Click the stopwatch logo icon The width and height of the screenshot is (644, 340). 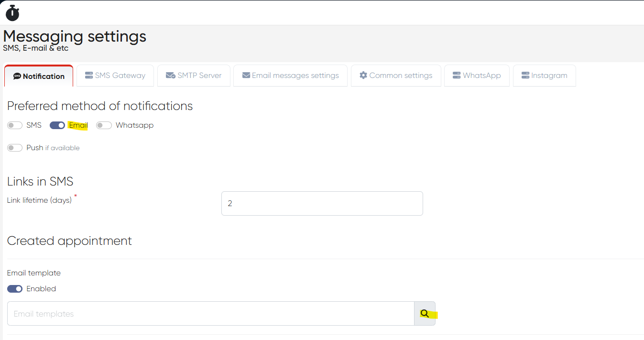click(x=12, y=13)
